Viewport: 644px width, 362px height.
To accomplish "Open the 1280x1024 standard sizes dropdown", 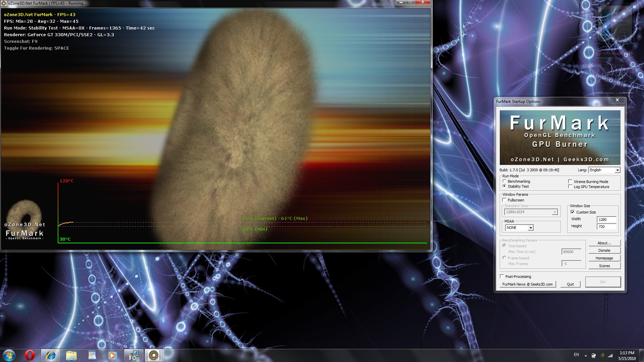I will (x=531, y=212).
